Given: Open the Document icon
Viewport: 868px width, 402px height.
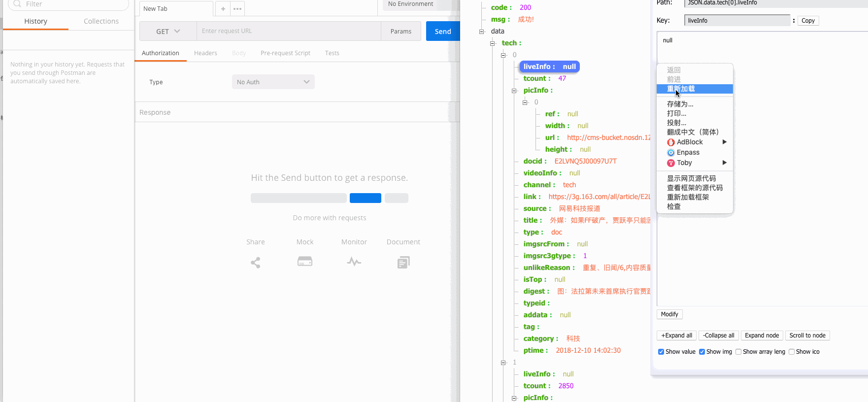Looking at the screenshot, I should tap(403, 263).
